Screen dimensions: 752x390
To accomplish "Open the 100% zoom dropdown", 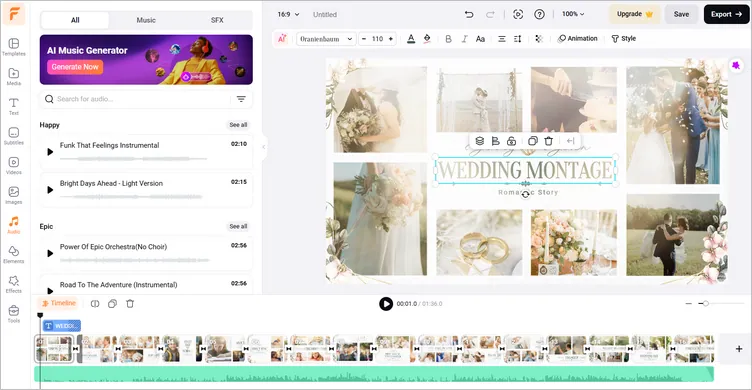I will click(x=573, y=14).
